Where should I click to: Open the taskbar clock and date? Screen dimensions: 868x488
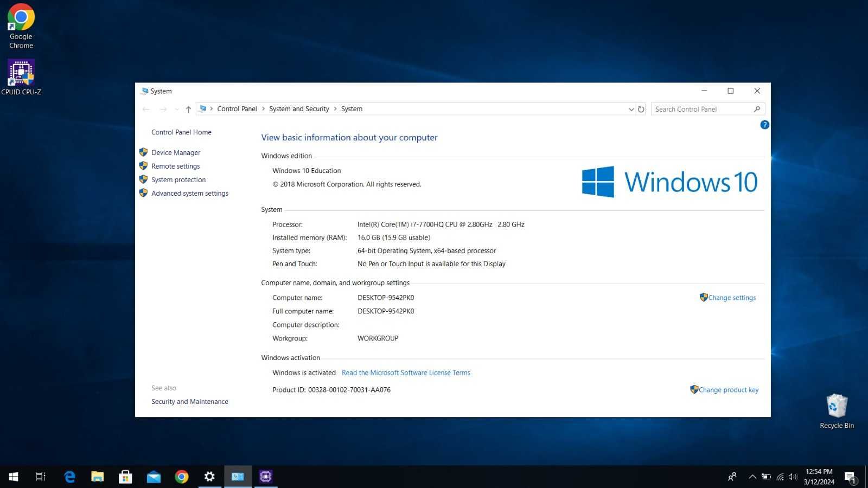click(x=819, y=477)
